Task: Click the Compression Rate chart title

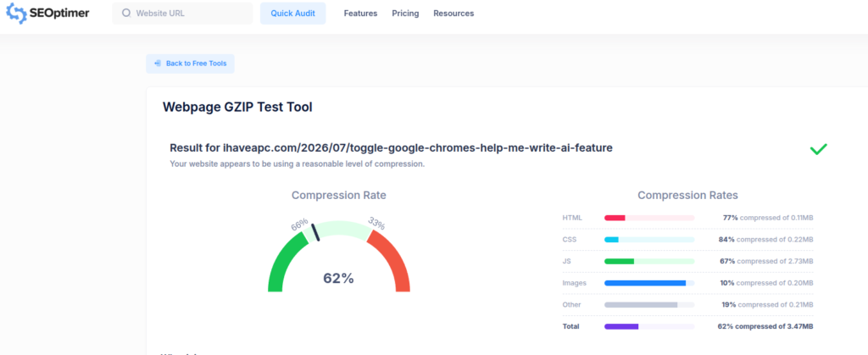Action: tap(339, 195)
